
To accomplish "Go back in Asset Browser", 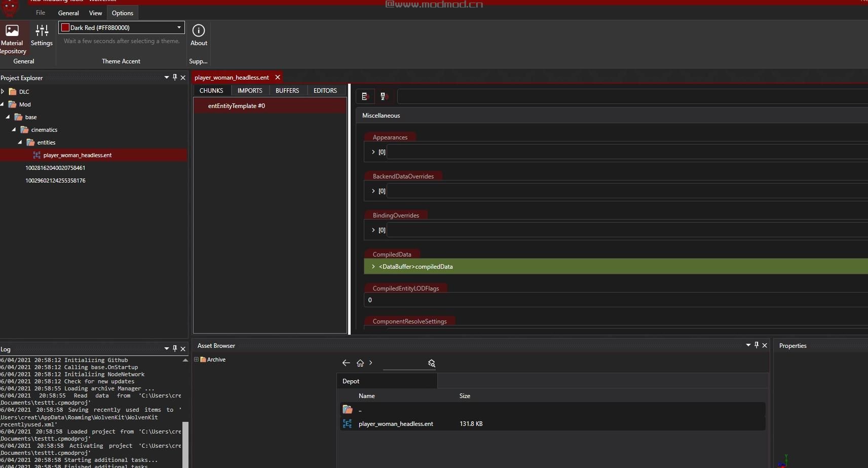I will click(346, 363).
